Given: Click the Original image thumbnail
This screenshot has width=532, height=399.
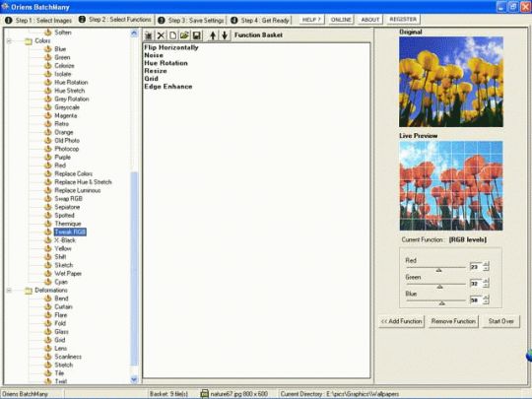Looking at the screenshot, I should [x=451, y=82].
